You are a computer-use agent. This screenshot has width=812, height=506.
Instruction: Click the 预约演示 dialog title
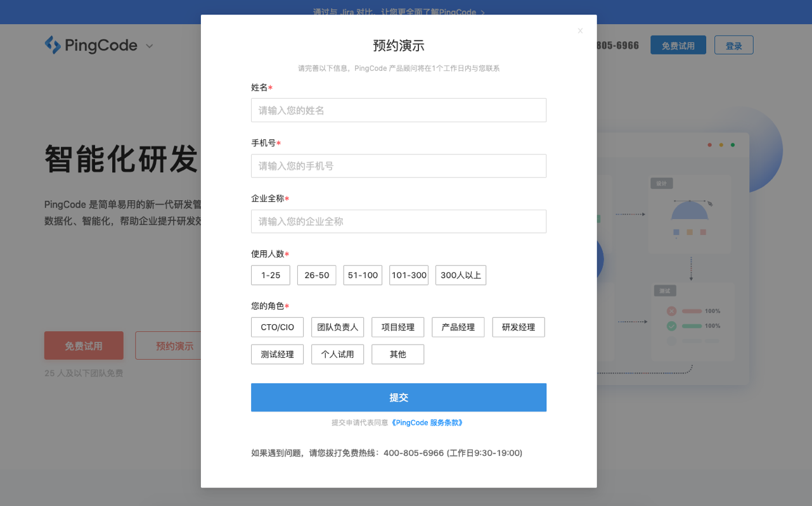point(399,46)
